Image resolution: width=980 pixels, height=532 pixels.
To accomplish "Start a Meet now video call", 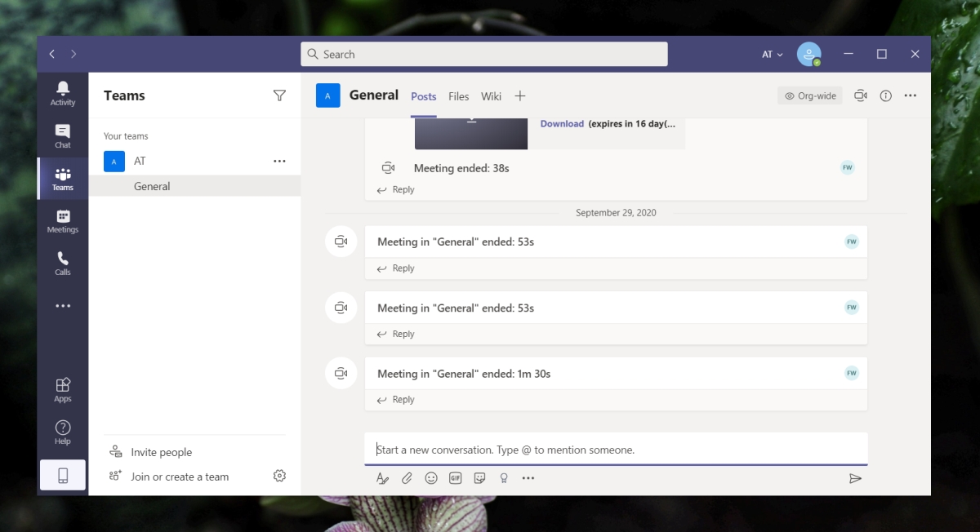I will click(x=860, y=95).
